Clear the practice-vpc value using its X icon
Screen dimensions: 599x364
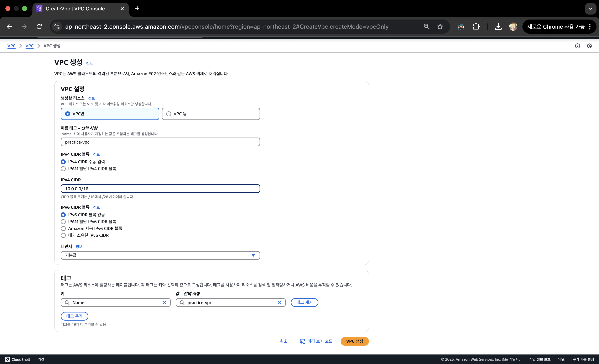[280, 302]
